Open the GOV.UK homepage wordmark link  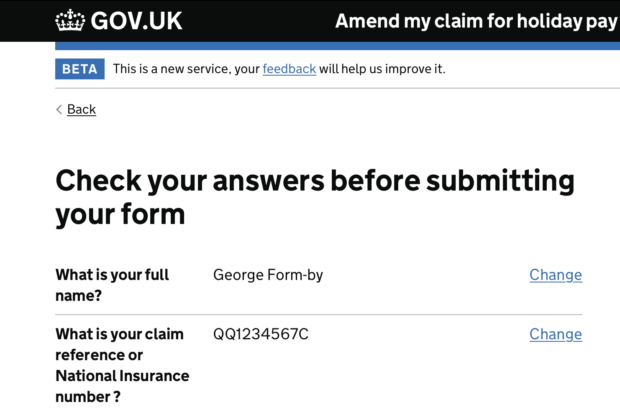click(136, 21)
